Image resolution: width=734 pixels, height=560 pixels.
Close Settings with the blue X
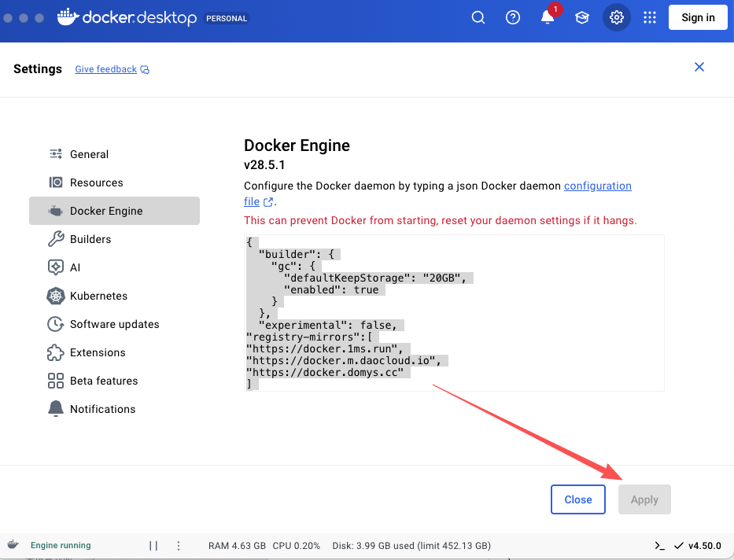click(x=699, y=67)
